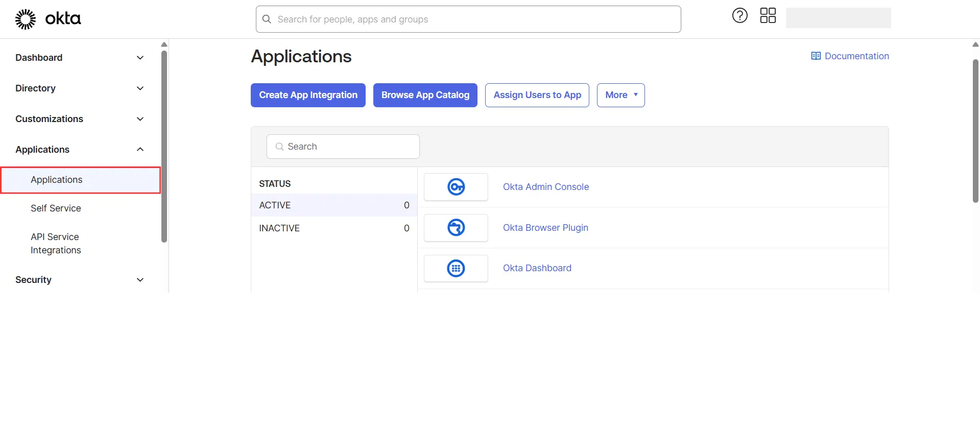This screenshot has width=980, height=430.
Task: Click the Okta logo
Action: pyautogui.click(x=48, y=19)
